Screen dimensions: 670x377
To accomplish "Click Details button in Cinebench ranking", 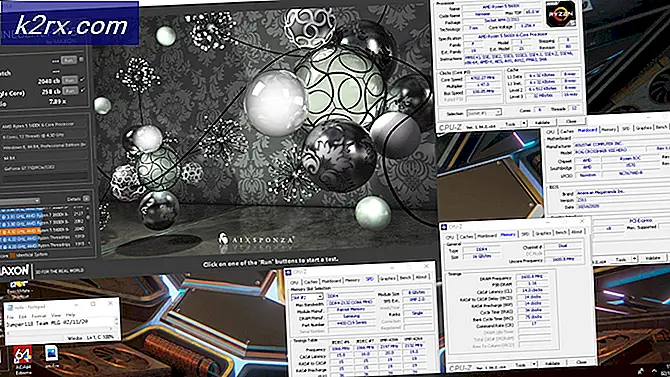I will point(74,199).
